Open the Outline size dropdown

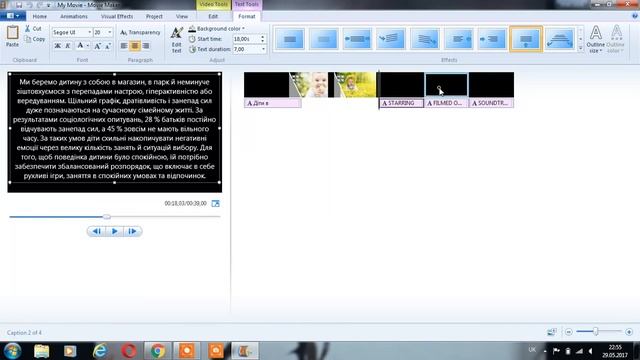pos(596,39)
